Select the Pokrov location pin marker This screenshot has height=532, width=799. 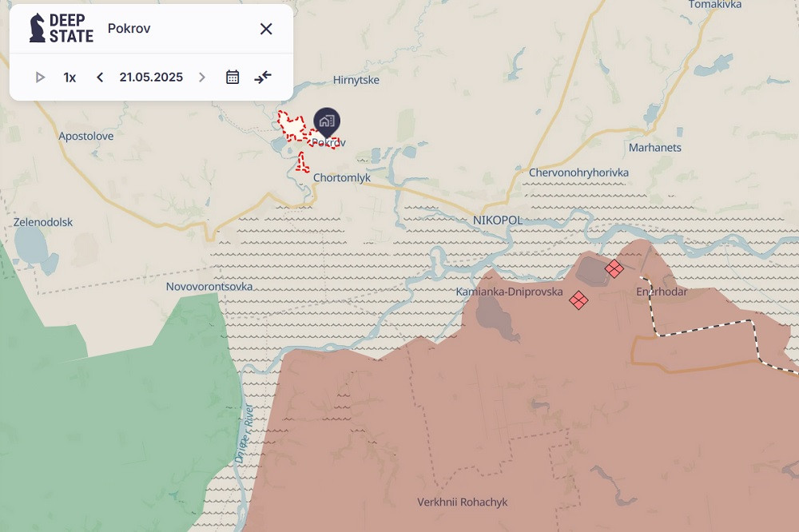[327, 121]
